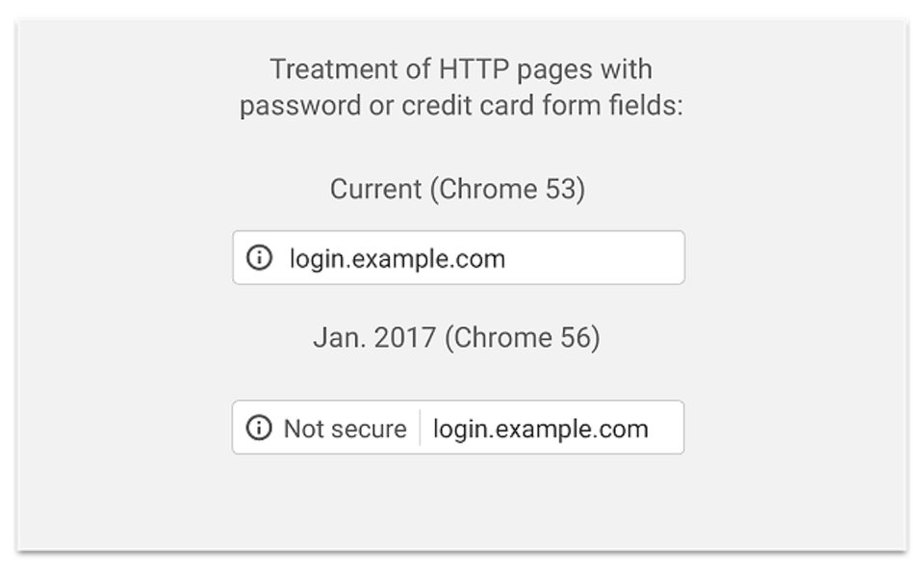
Task: Click the "(Chrome 56)" text
Action: pyautogui.click(x=522, y=338)
